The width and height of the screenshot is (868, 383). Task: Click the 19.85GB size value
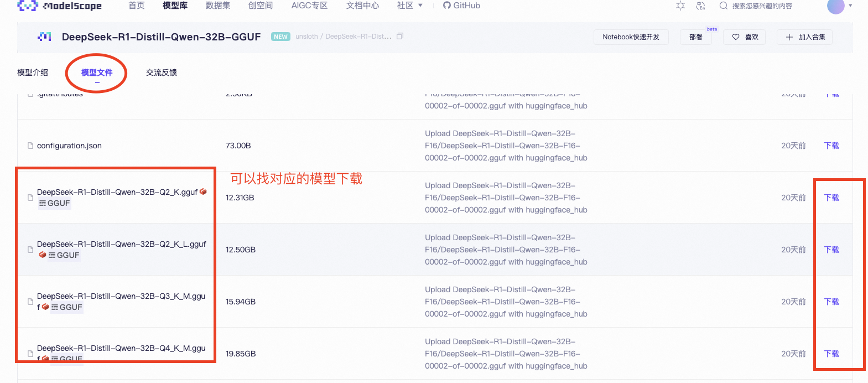click(241, 354)
